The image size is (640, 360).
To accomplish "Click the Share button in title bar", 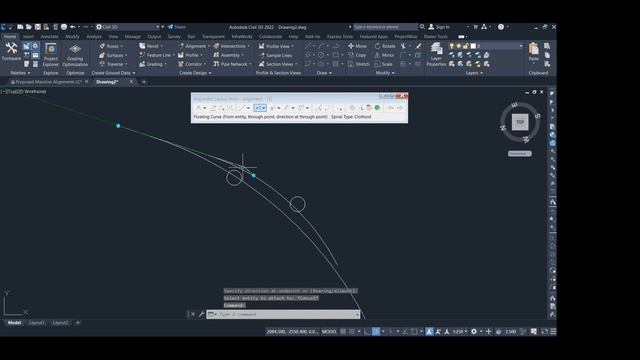I will 176,27.
